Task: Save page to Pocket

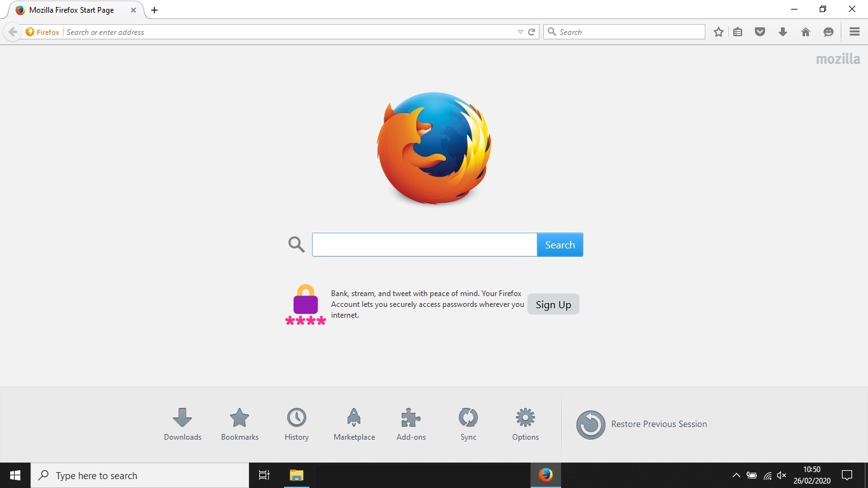Action: (x=760, y=32)
